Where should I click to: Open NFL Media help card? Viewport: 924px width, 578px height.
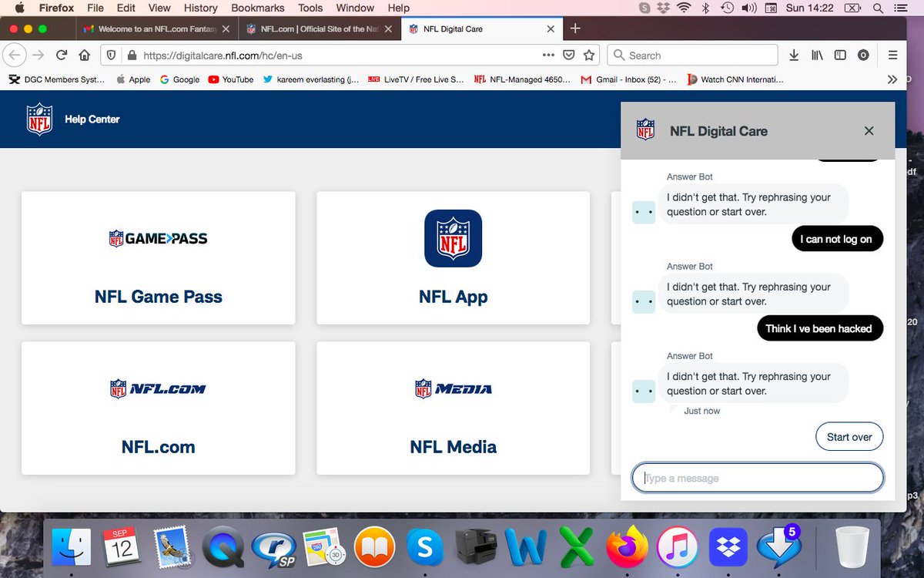click(x=454, y=408)
